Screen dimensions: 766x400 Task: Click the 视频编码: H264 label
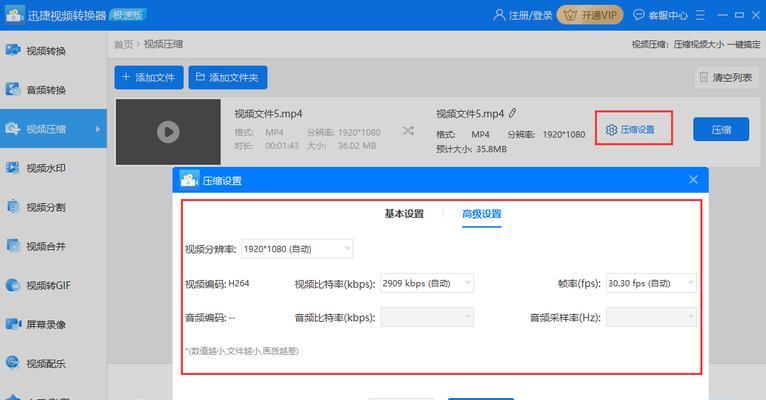tap(217, 284)
